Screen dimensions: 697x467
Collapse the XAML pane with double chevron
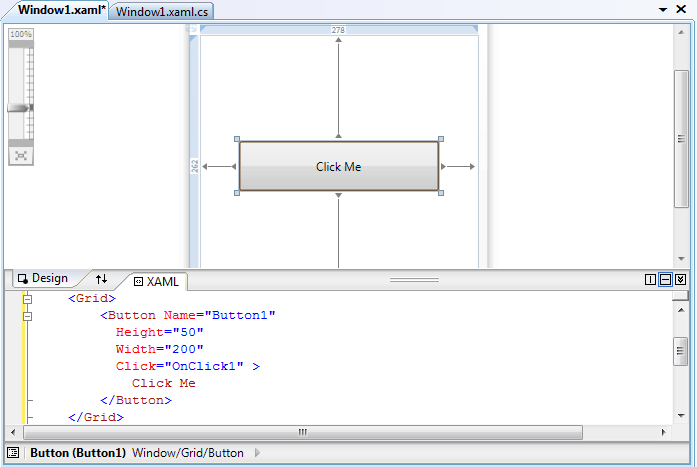coord(680,280)
